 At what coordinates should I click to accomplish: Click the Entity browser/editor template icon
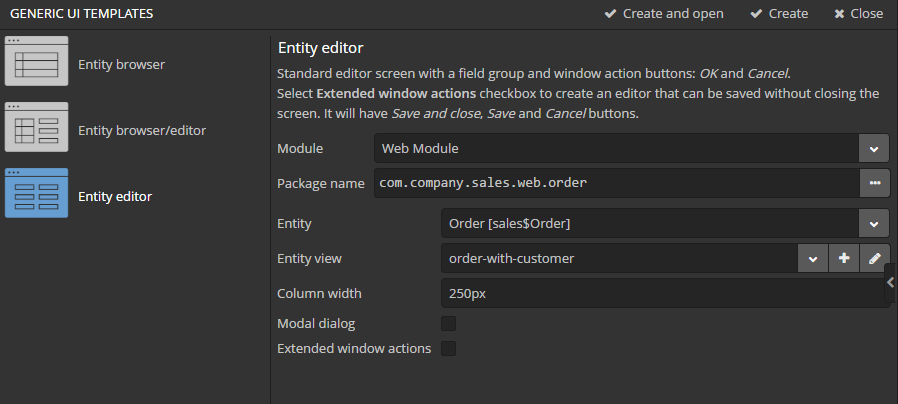pyautogui.click(x=37, y=128)
